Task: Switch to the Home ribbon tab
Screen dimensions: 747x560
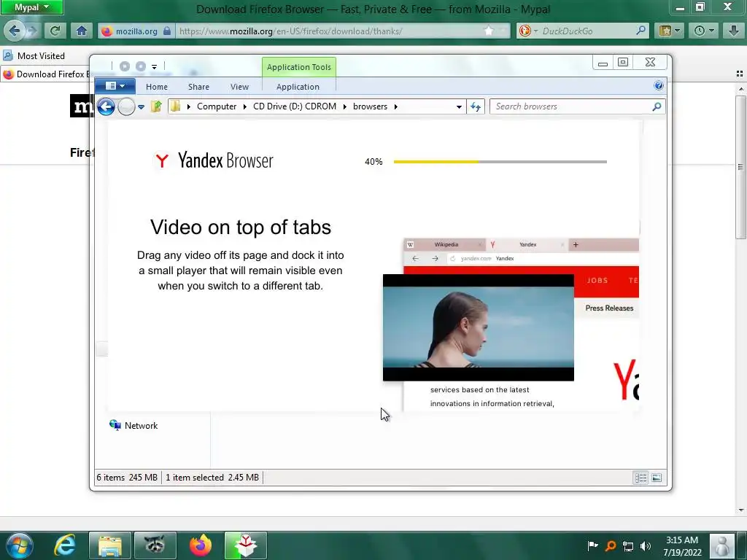Action: [x=157, y=87]
